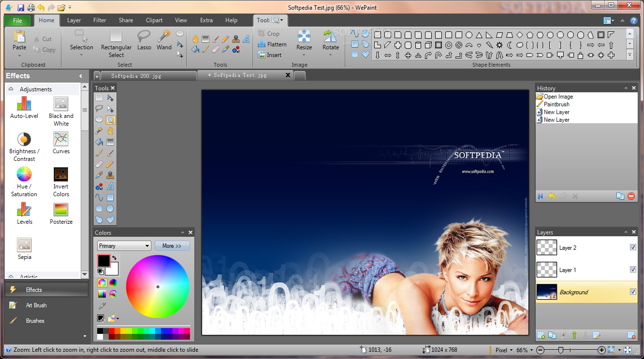Click the ribbon Lasso button
The width and height of the screenshot is (644, 359).
[x=144, y=41]
